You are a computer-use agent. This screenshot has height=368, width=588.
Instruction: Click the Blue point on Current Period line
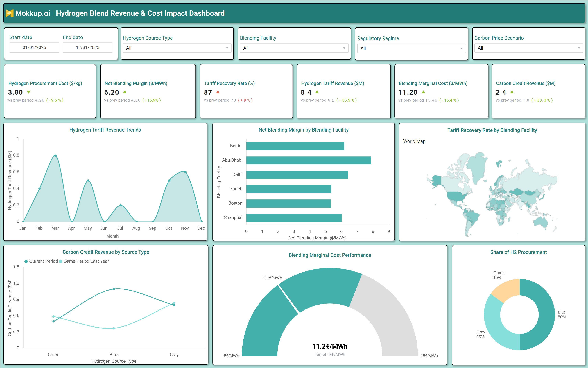(114, 289)
